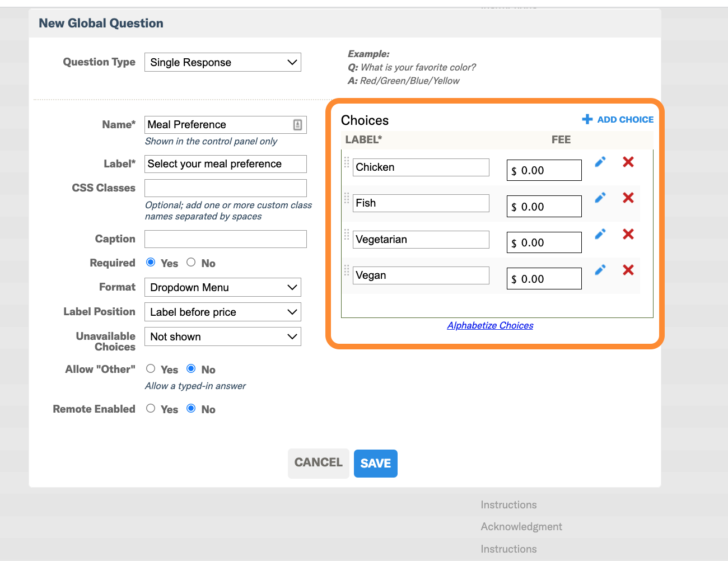Save the new global question
728x561 pixels.
[x=376, y=464]
